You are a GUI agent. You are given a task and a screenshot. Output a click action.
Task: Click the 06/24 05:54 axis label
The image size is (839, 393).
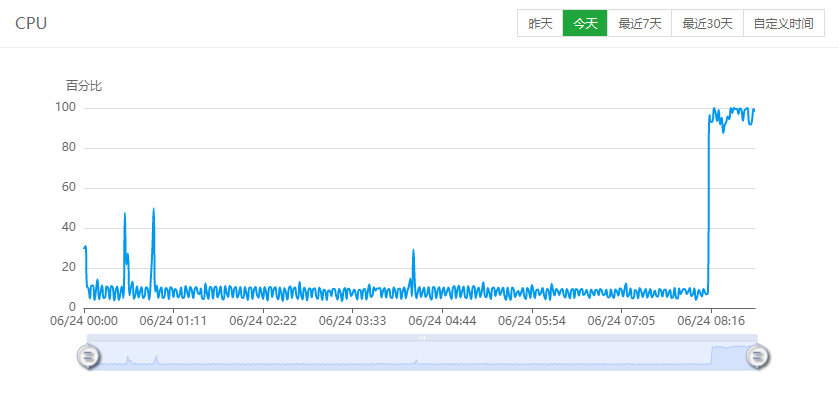pos(531,321)
